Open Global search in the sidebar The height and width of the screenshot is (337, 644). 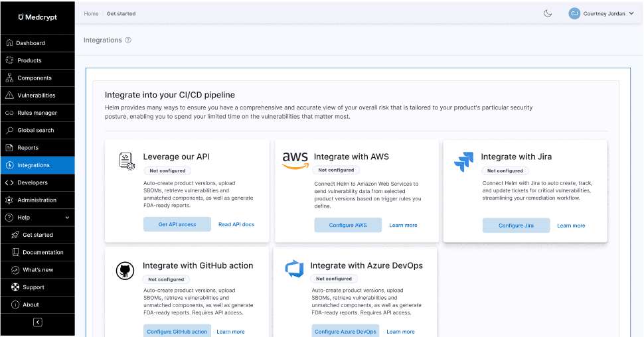pos(37,130)
